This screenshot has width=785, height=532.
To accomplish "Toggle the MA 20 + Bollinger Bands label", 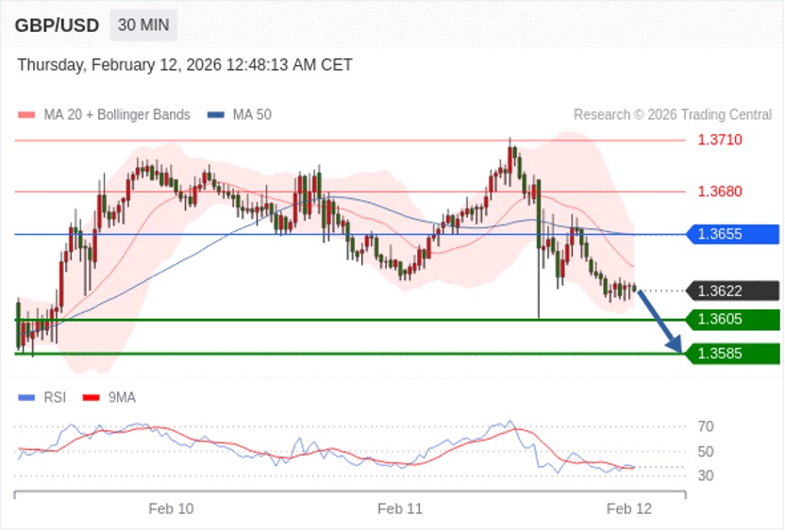I will (x=117, y=115).
